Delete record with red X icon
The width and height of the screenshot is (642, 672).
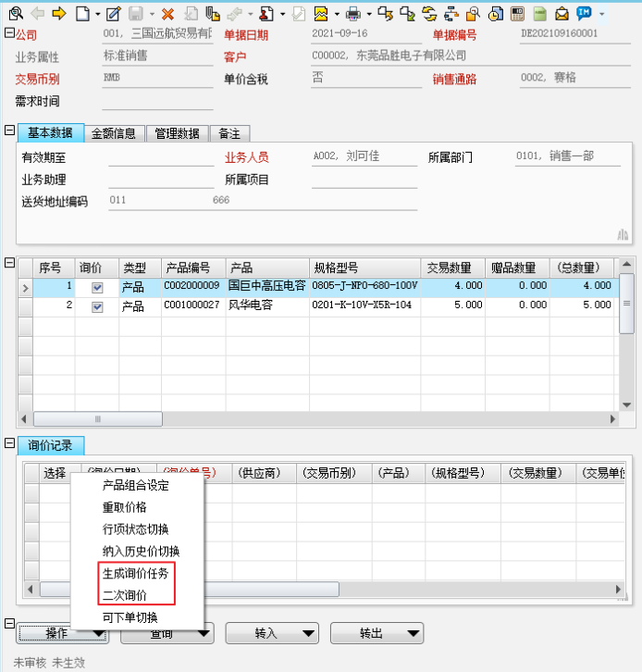[167, 14]
